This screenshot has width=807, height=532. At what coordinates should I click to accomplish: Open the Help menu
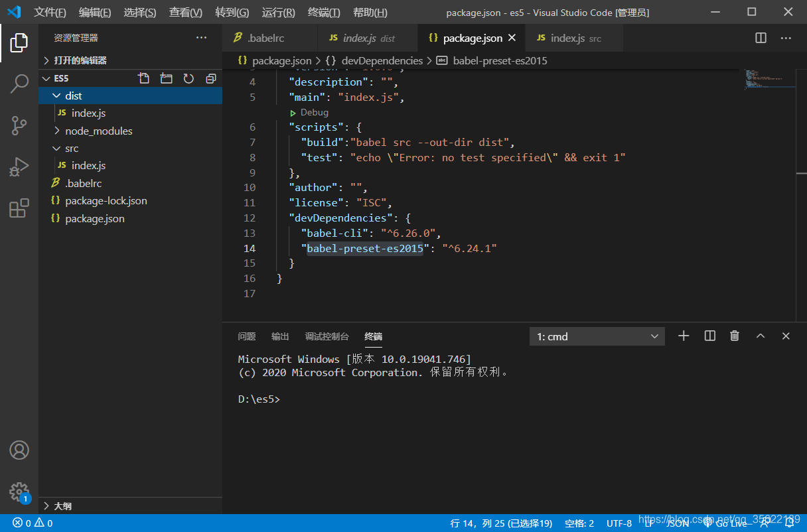tap(370, 13)
